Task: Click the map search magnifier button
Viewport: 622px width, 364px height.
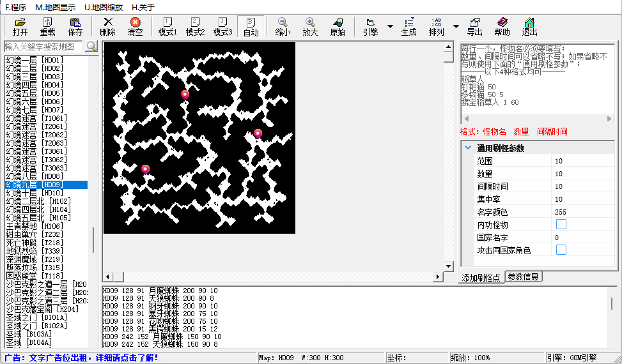Action: (91, 47)
